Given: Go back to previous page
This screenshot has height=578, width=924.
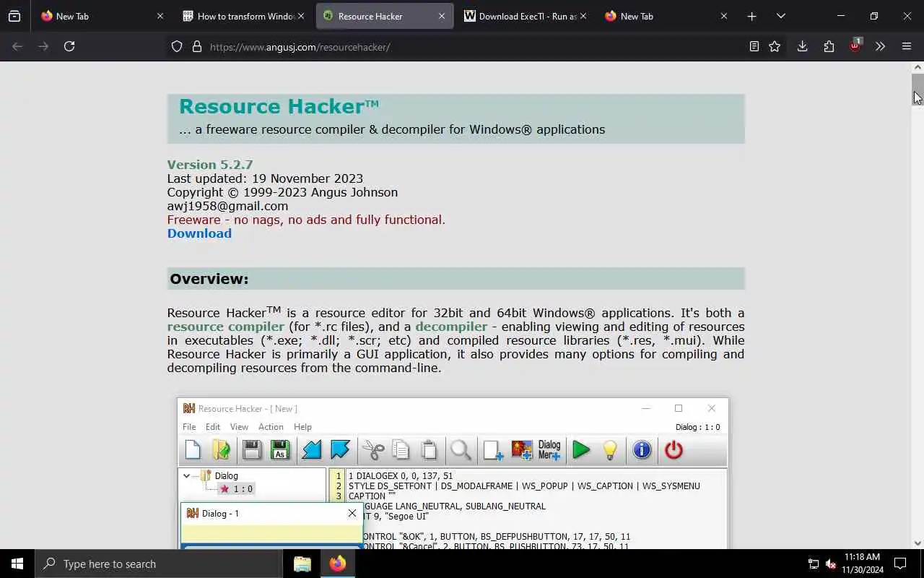Looking at the screenshot, I should (x=17, y=46).
